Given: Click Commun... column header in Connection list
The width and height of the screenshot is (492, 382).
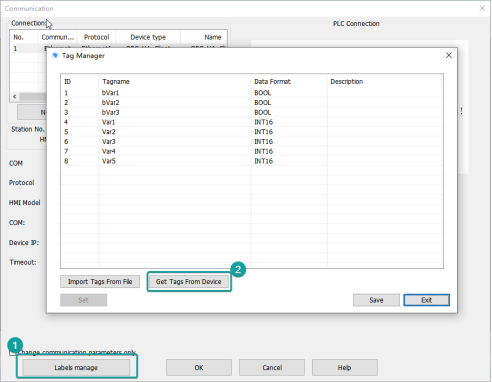Looking at the screenshot, I should 58,37.
